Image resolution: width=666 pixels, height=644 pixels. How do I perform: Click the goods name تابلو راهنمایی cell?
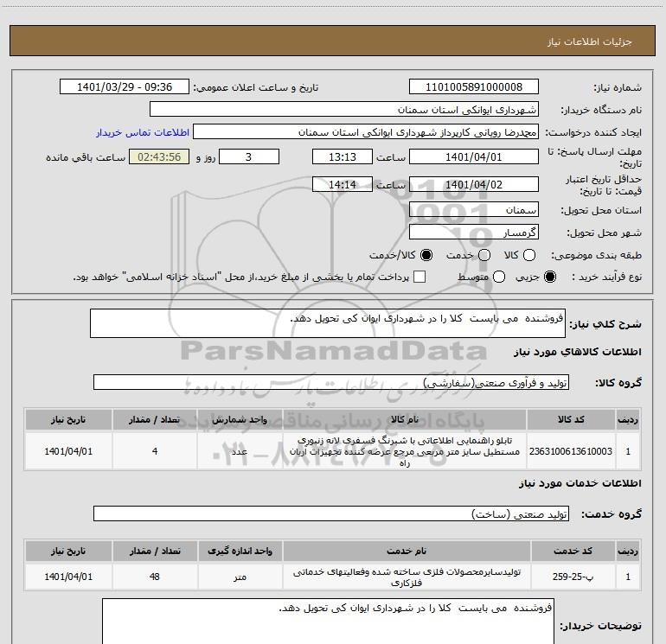click(405, 451)
